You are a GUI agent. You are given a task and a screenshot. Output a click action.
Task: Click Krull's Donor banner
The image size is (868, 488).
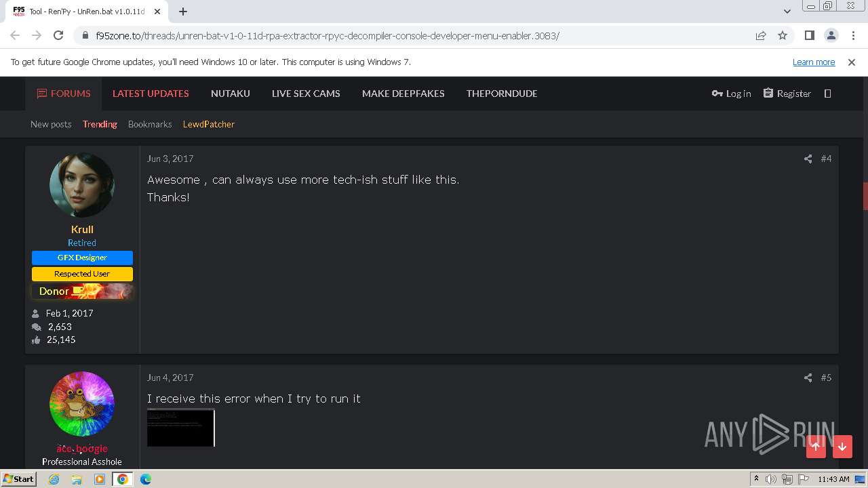coord(82,291)
